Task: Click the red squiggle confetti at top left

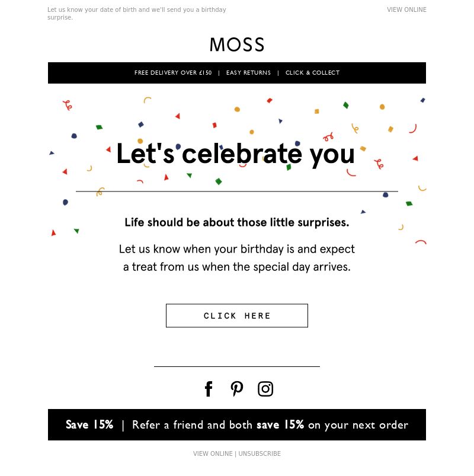Action: pyautogui.click(x=68, y=106)
